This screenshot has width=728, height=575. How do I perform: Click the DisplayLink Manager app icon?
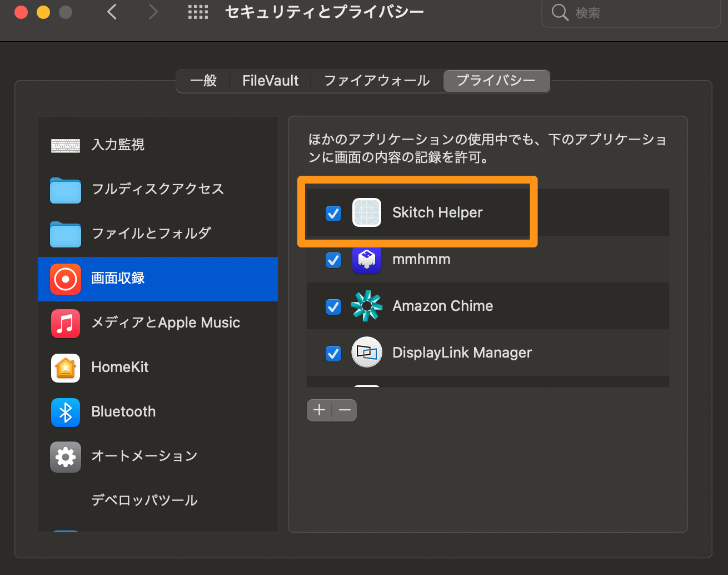coord(367,353)
